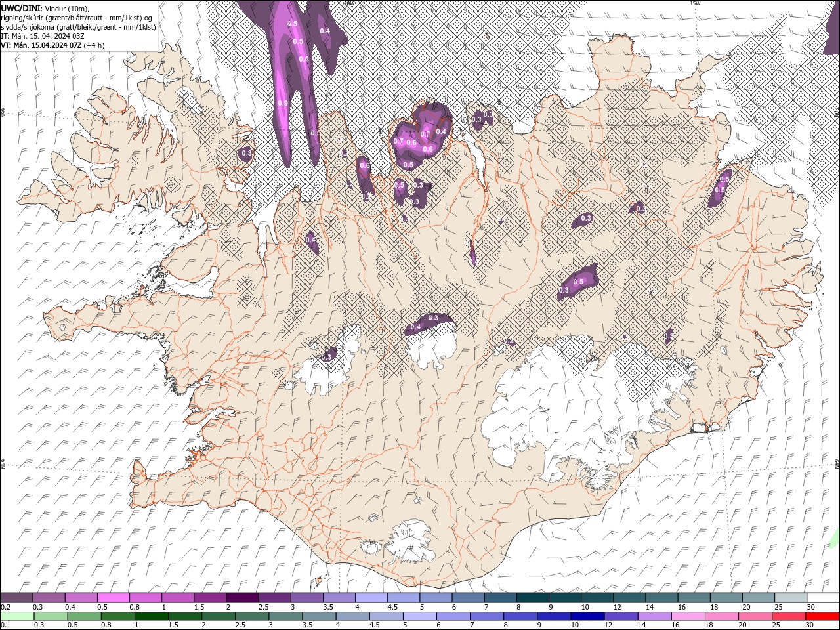Viewport: 840px width, 630px height.
Task: Select the "VT: Mán. 15.04.2024 07Z" line
Action: pos(41,45)
